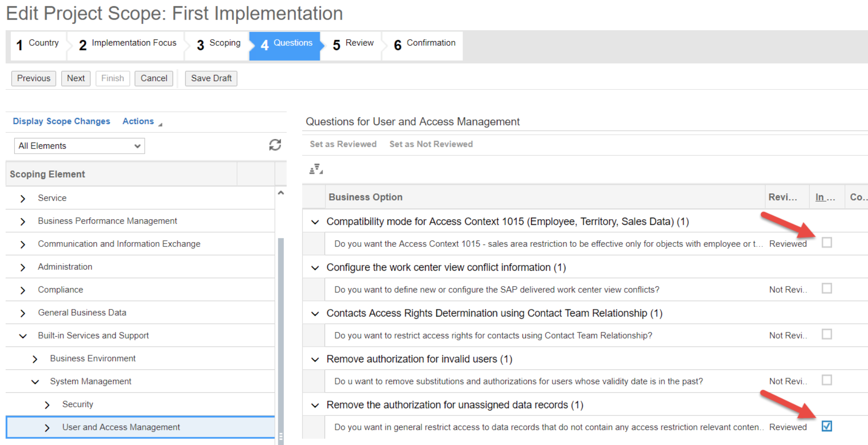Image resolution: width=868 pixels, height=445 pixels.
Task: Expand Business Performance Management node
Action: [x=22, y=222]
